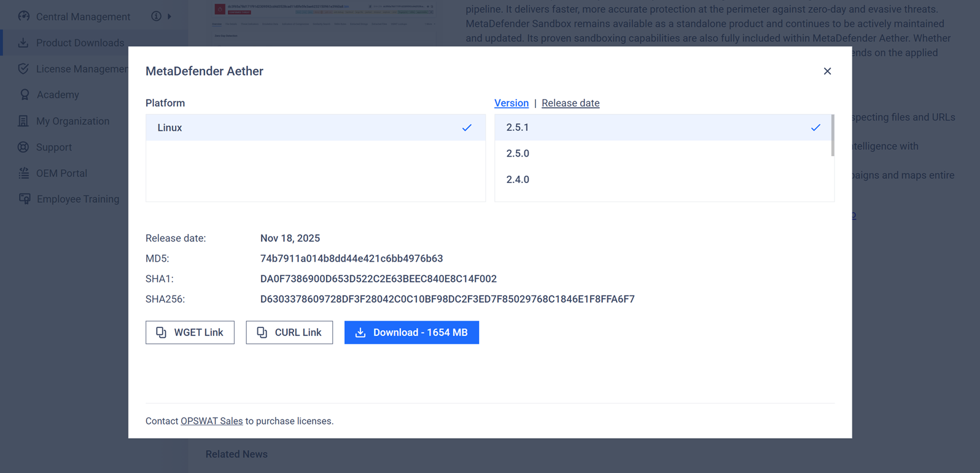Open the OPSWAT Sales link
The height and width of the screenshot is (473, 980).
pos(211,421)
